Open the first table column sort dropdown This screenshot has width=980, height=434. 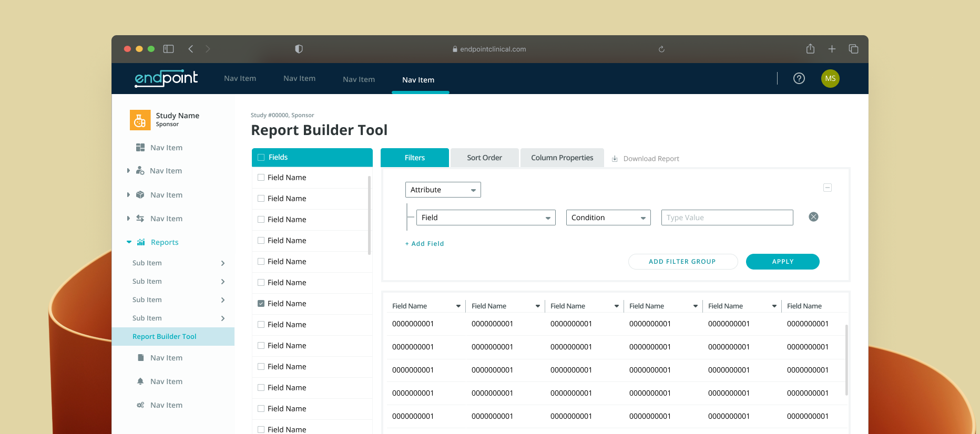tap(458, 306)
